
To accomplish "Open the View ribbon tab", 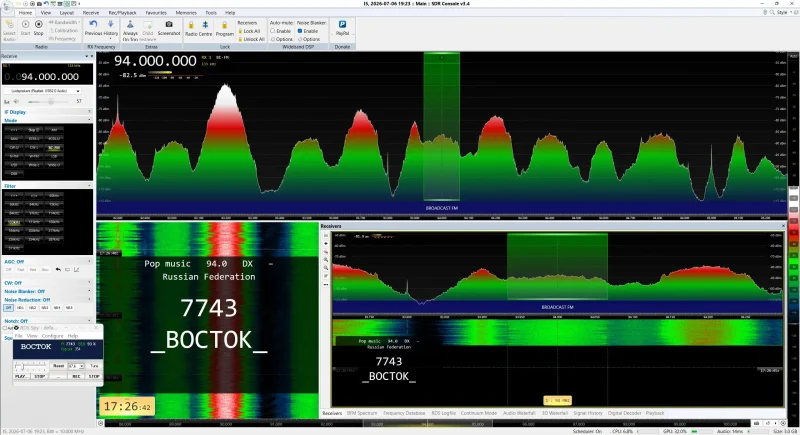I will coord(46,13).
